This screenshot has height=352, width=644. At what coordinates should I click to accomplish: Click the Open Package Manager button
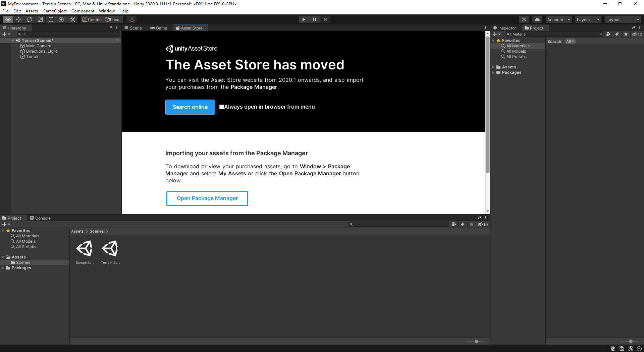pyautogui.click(x=207, y=198)
